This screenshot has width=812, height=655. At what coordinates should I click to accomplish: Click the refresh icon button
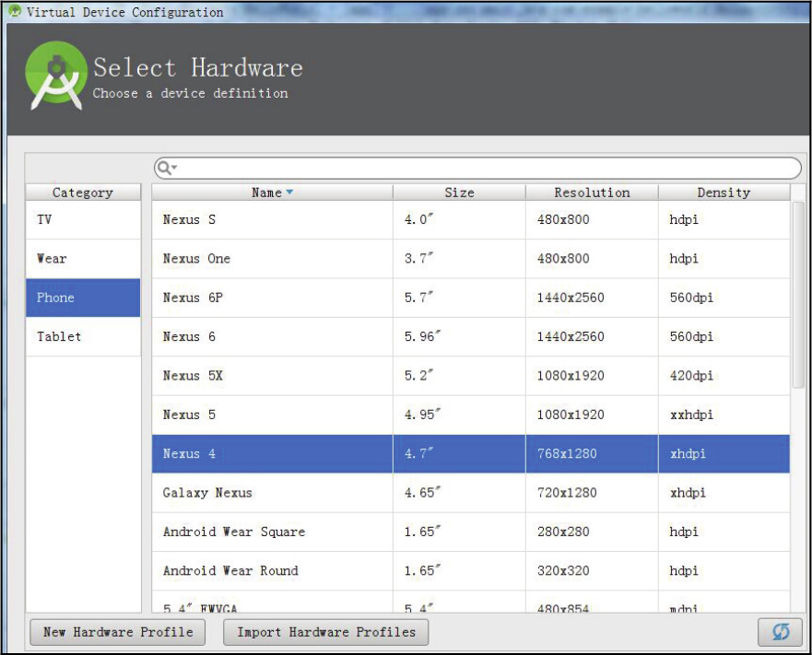point(781,632)
